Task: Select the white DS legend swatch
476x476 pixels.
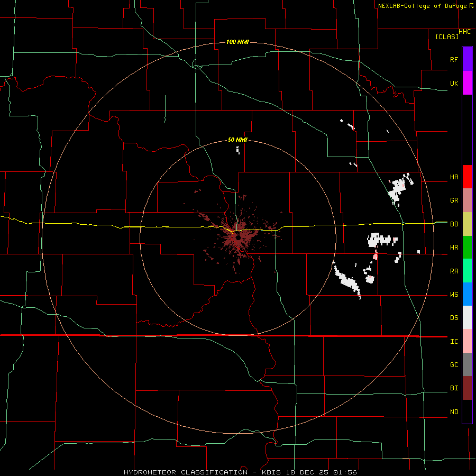Action: [x=467, y=317]
